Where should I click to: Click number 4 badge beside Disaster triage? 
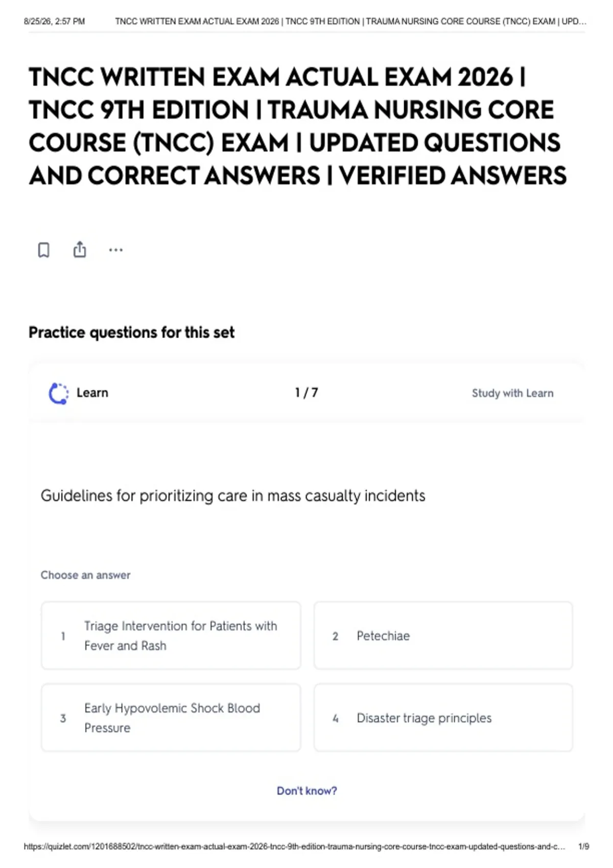coord(335,718)
